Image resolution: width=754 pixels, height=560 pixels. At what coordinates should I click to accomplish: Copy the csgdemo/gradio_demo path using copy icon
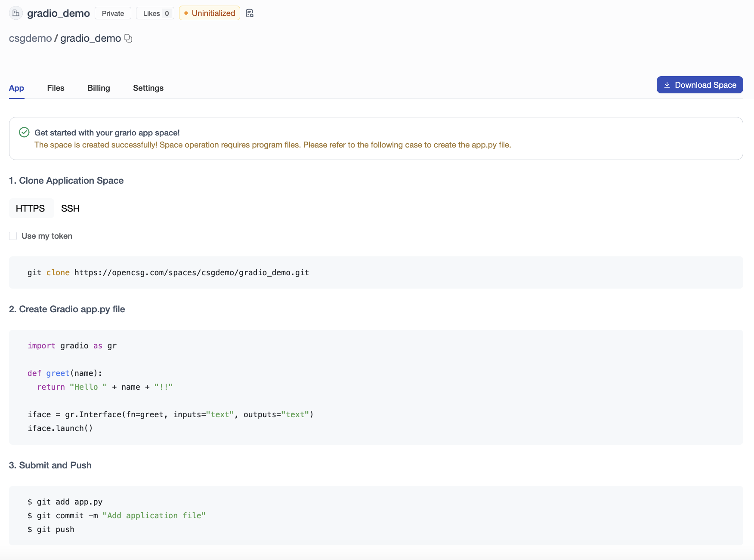[x=128, y=38]
